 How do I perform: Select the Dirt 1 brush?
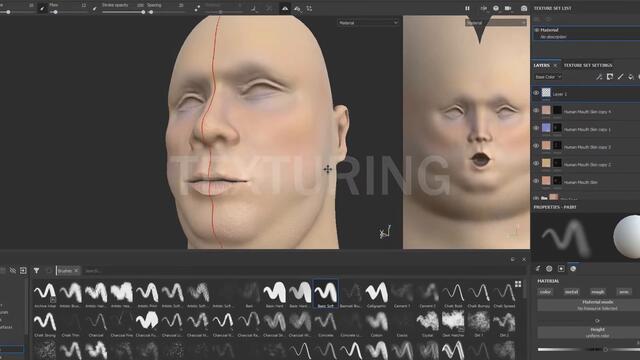coord(478,324)
